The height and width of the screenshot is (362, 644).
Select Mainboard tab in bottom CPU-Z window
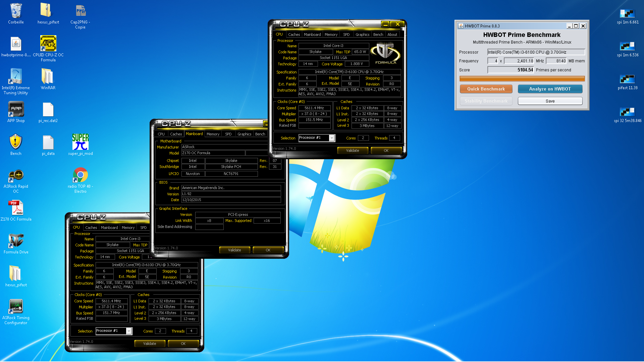(109, 228)
